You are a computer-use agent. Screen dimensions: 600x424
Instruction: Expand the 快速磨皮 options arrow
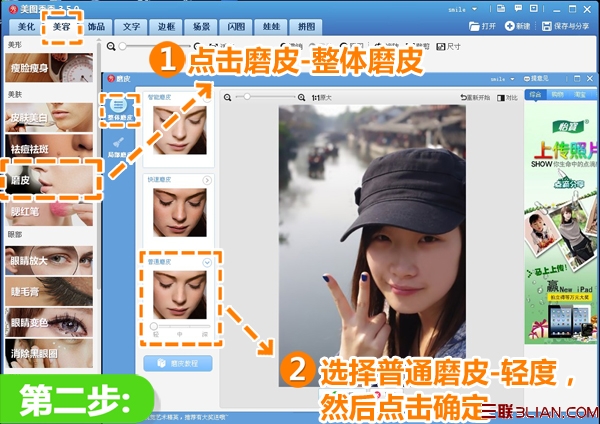(207, 180)
